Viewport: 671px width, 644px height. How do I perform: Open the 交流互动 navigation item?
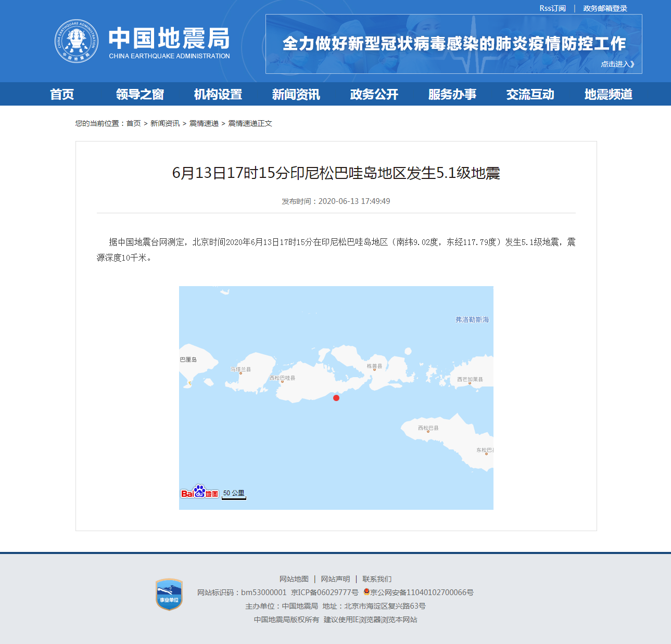tap(530, 94)
